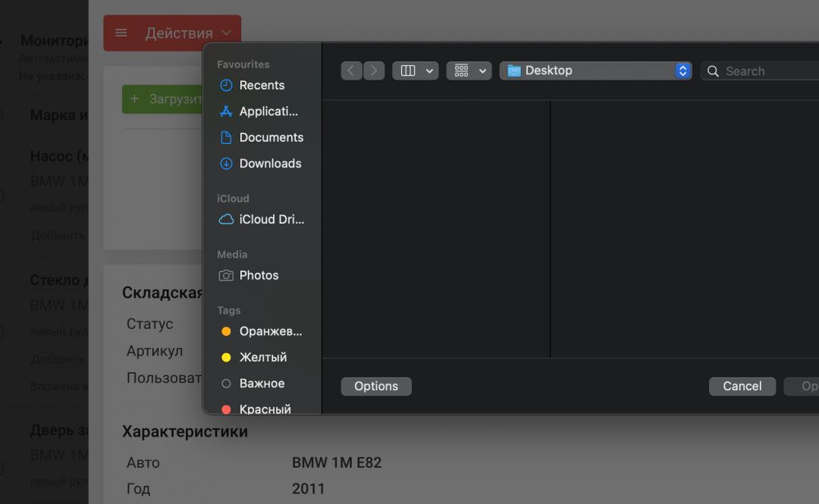Click the yellow tag color dot
The height and width of the screenshot is (504, 819).
click(x=226, y=357)
